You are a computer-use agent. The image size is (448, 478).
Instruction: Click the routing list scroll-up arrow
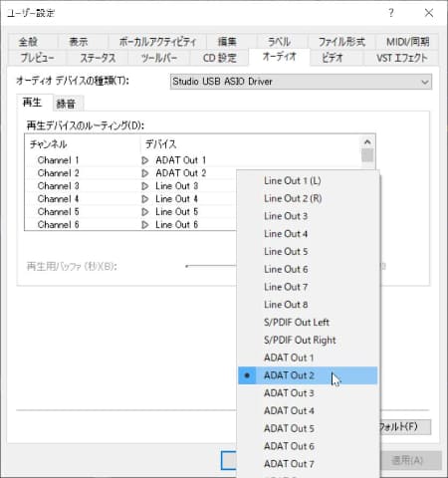[x=367, y=142]
